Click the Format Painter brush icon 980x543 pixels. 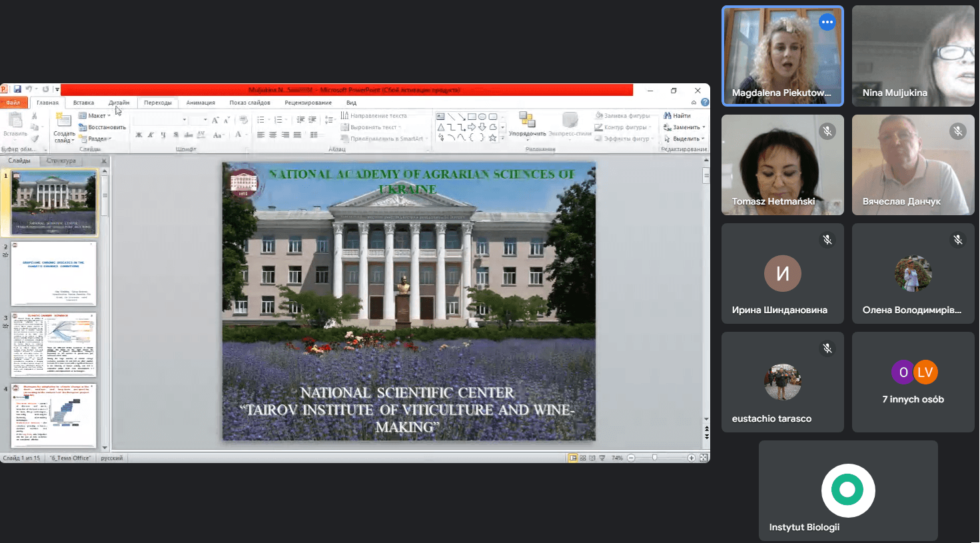click(35, 139)
